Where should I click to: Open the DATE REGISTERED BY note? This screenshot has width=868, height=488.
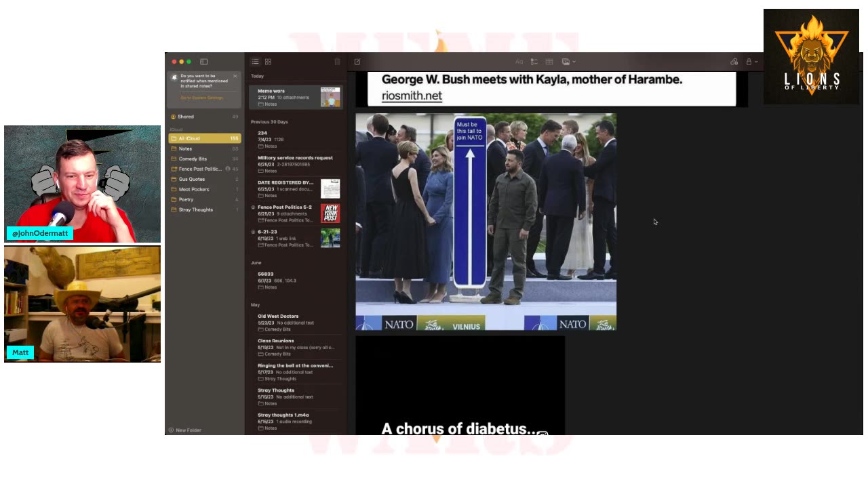(x=296, y=188)
